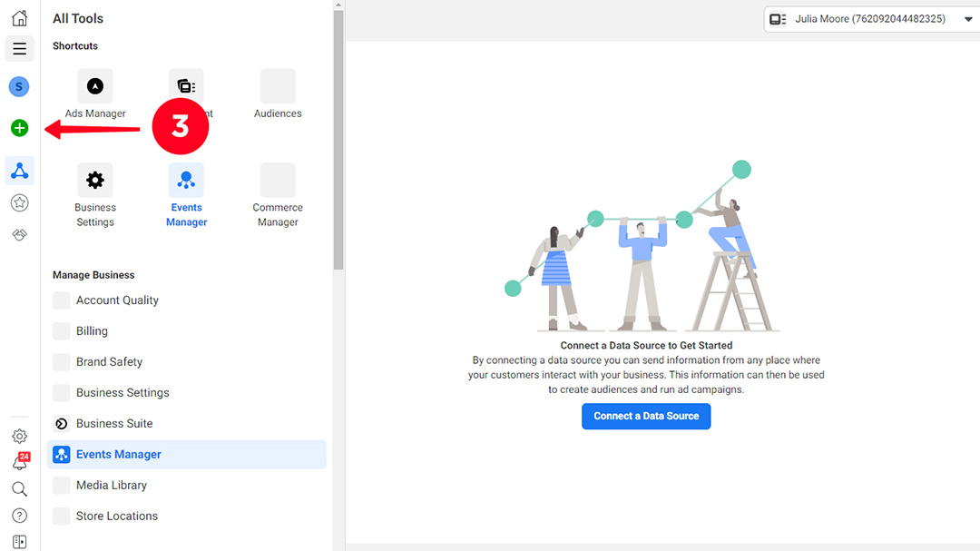Click the search magnifier icon
Screen dimensions: 980x551
click(x=19, y=488)
